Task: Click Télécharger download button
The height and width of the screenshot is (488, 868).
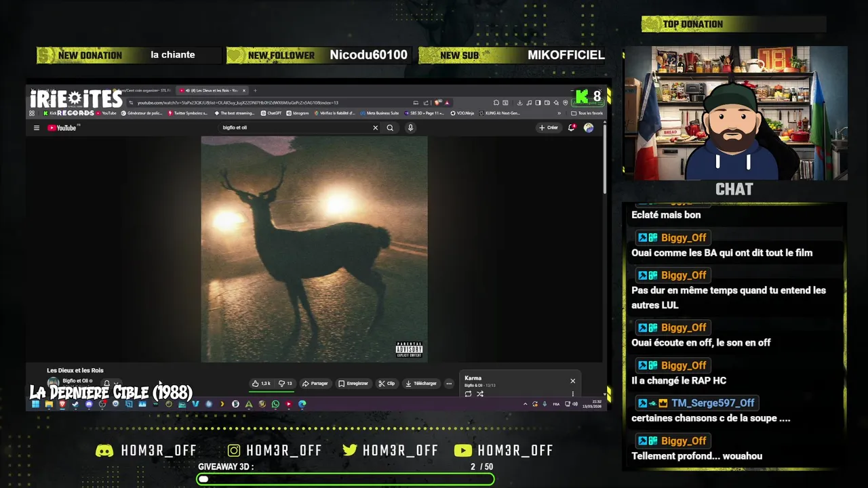Action: pyautogui.click(x=421, y=384)
